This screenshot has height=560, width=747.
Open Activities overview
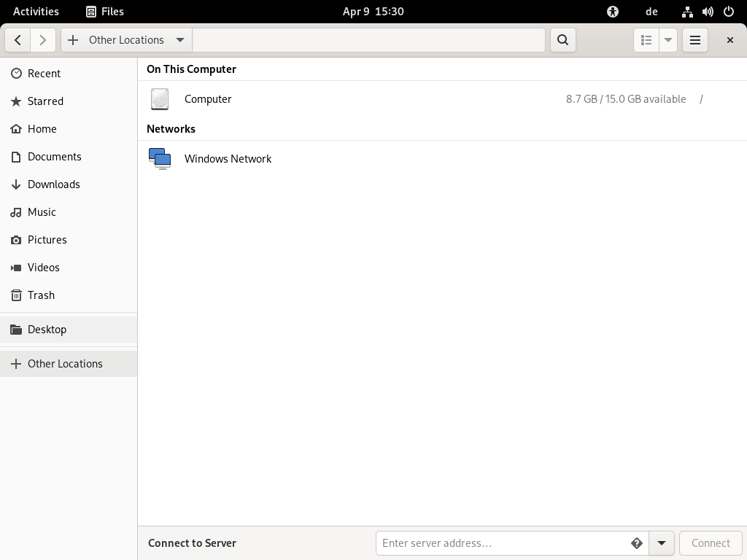click(x=36, y=12)
